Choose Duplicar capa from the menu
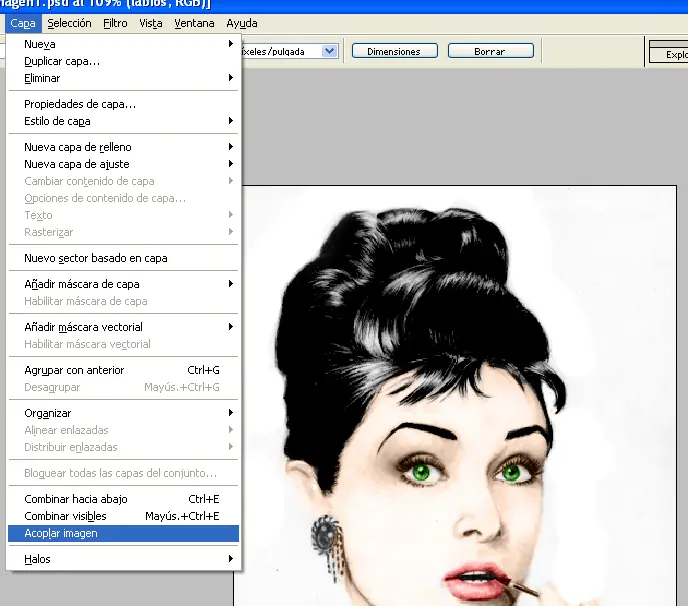688x606 pixels. pyautogui.click(x=62, y=61)
